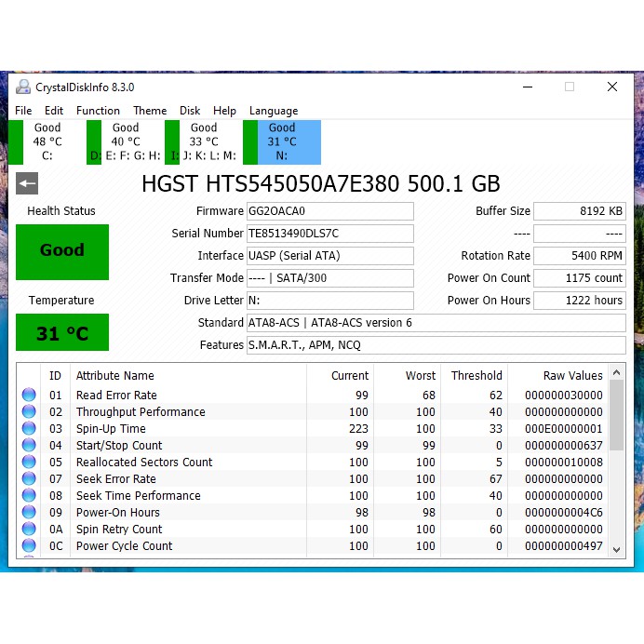The width and height of the screenshot is (644, 644).
Task: Click the scroll down arrow in attribute list
Action: 616,550
